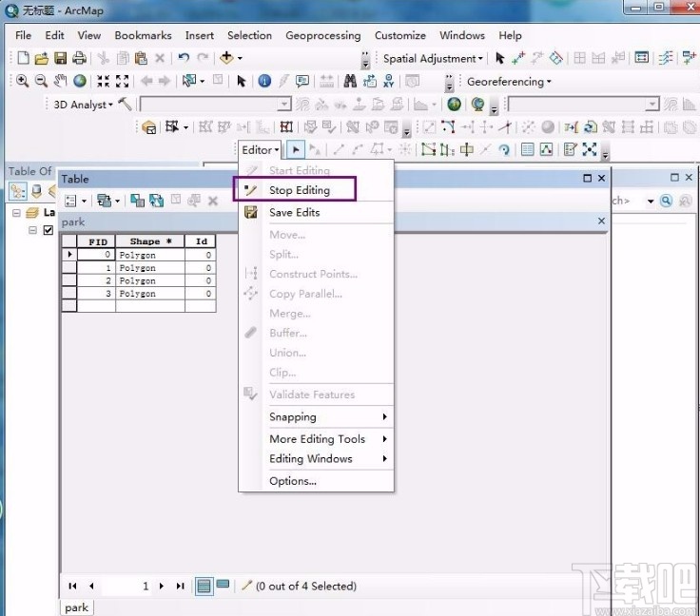The width and height of the screenshot is (700, 616).
Task: Open the Customize menu
Action: click(x=400, y=35)
